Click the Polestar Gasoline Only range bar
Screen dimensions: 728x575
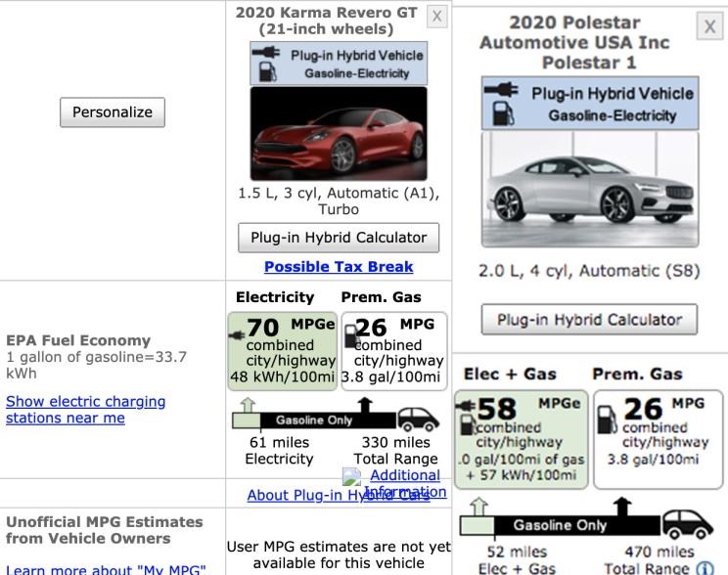click(577, 525)
